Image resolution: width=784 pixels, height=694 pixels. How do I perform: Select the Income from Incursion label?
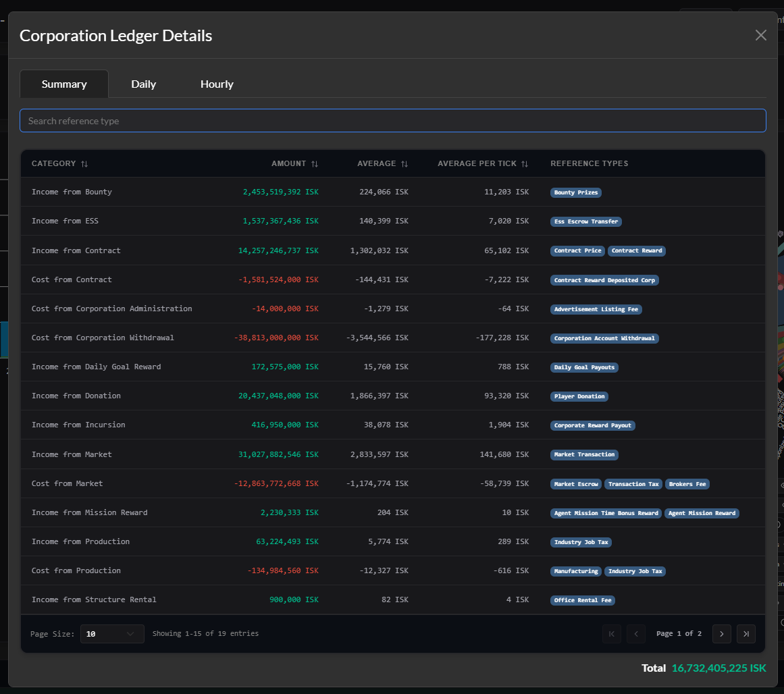pyautogui.click(x=78, y=425)
